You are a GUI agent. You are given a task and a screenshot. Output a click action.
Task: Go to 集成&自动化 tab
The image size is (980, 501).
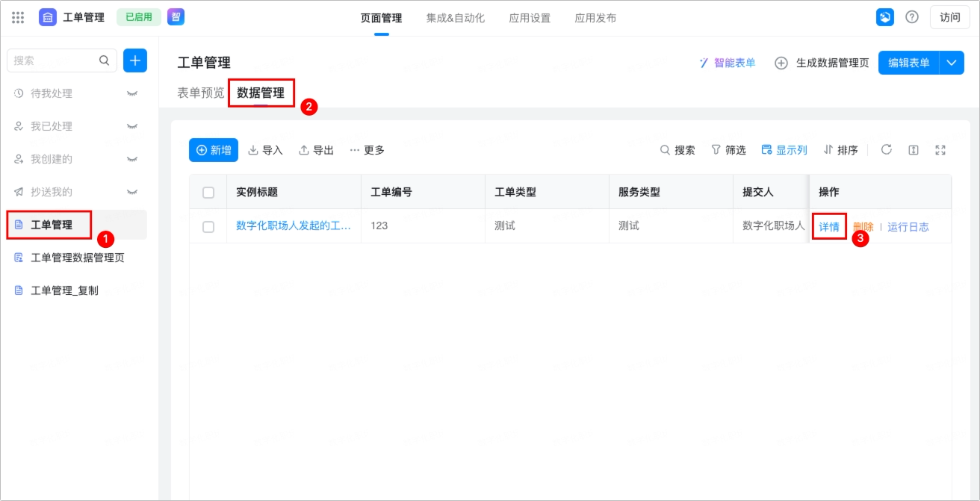(456, 18)
